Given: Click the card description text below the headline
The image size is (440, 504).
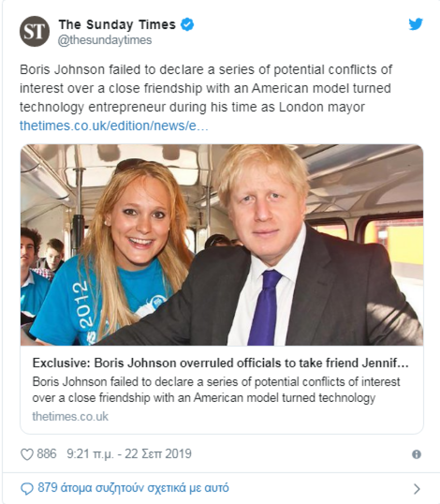Looking at the screenshot, I should tap(216, 390).
